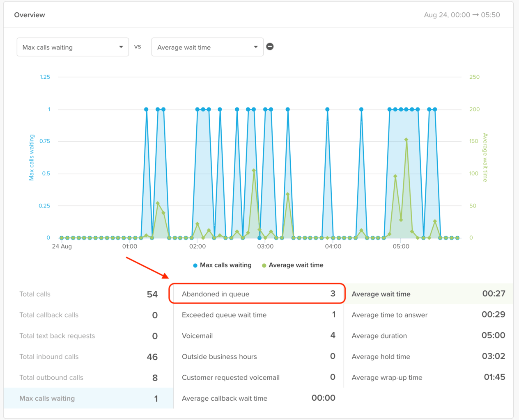Click the green wait time peak near 03:00
This screenshot has width=519, height=420.
point(254,171)
